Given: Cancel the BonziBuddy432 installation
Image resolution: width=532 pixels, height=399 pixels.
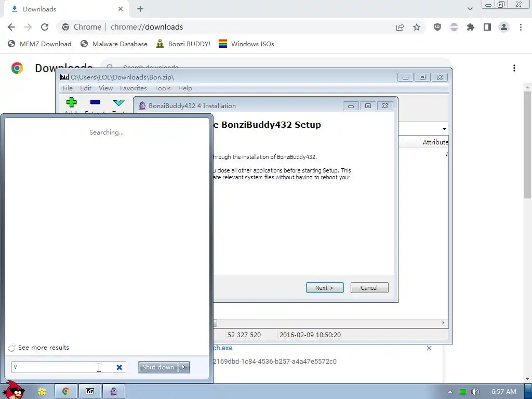Looking at the screenshot, I should (369, 288).
